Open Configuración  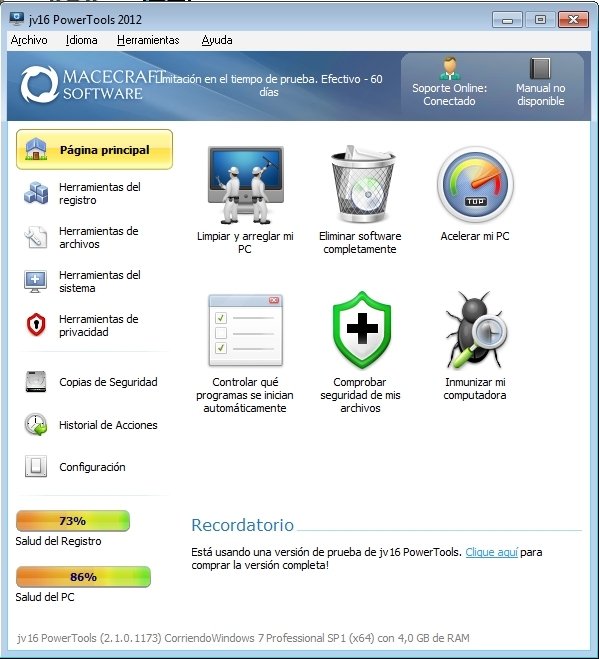pos(92,467)
